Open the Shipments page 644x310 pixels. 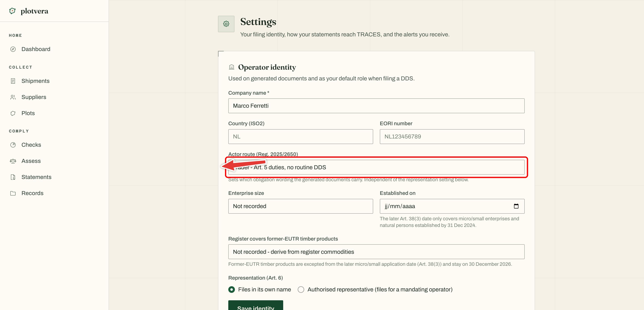[x=36, y=81]
